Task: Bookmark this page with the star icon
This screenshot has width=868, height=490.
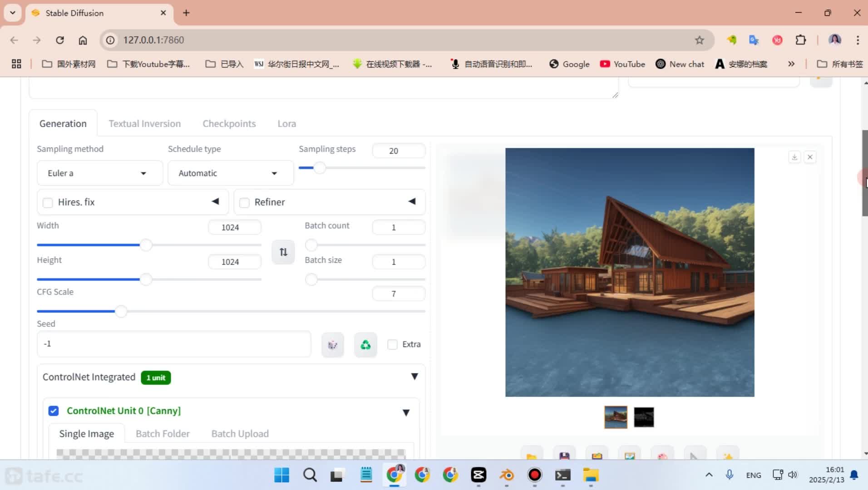Action: click(x=699, y=40)
